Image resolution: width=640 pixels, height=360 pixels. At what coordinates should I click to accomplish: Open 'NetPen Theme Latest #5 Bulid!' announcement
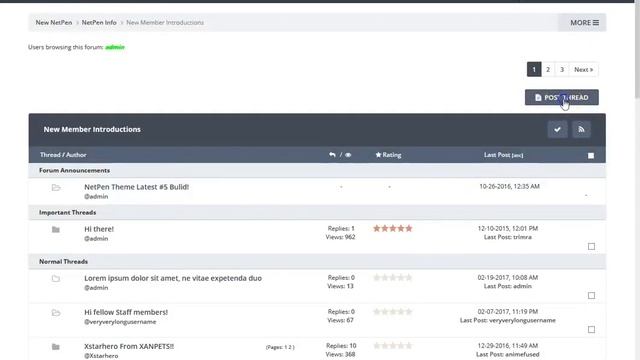(136, 187)
